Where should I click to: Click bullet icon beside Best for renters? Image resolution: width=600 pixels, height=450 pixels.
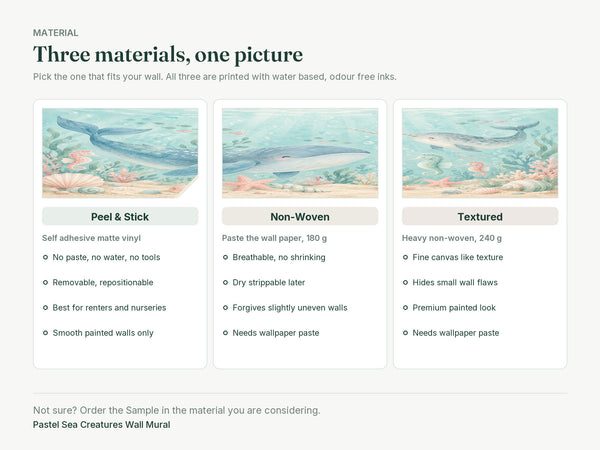click(46, 308)
